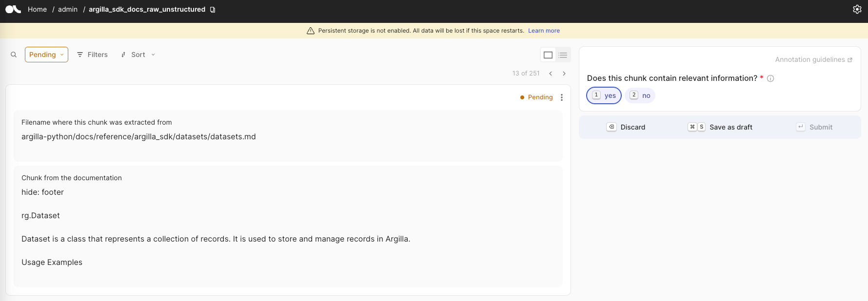
Task: Open record three-dot options menu
Action: [562, 97]
